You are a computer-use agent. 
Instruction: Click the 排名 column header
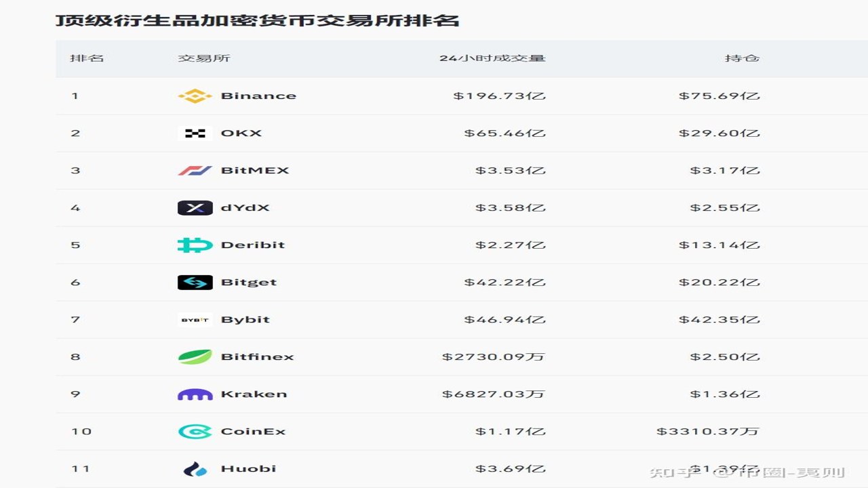[x=87, y=58]
